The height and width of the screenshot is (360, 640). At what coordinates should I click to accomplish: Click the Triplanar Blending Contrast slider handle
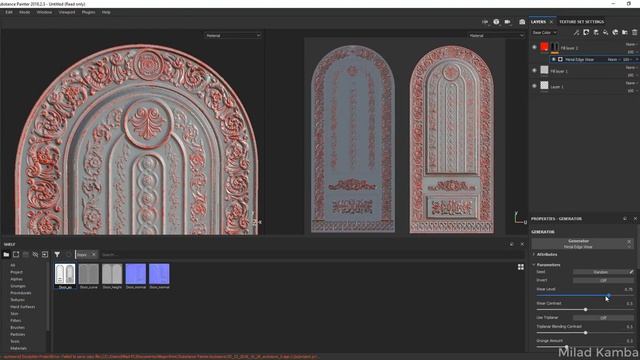point(585,333)
